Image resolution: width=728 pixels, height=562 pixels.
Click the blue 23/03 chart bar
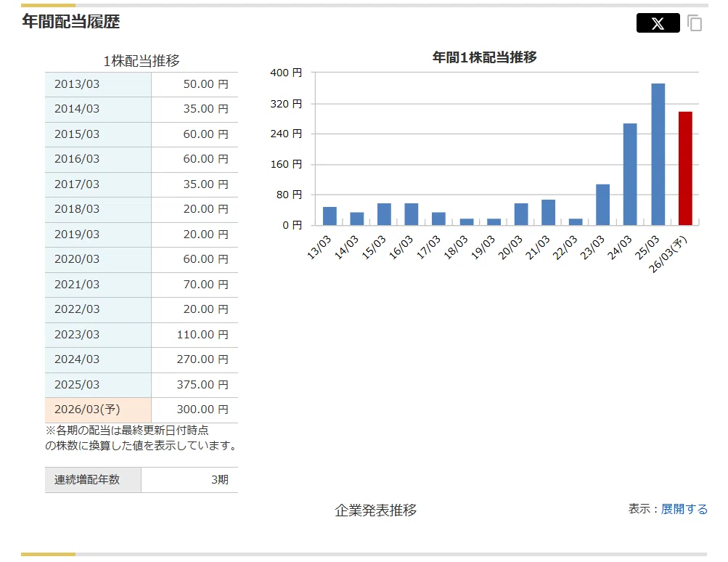[602, 205]
